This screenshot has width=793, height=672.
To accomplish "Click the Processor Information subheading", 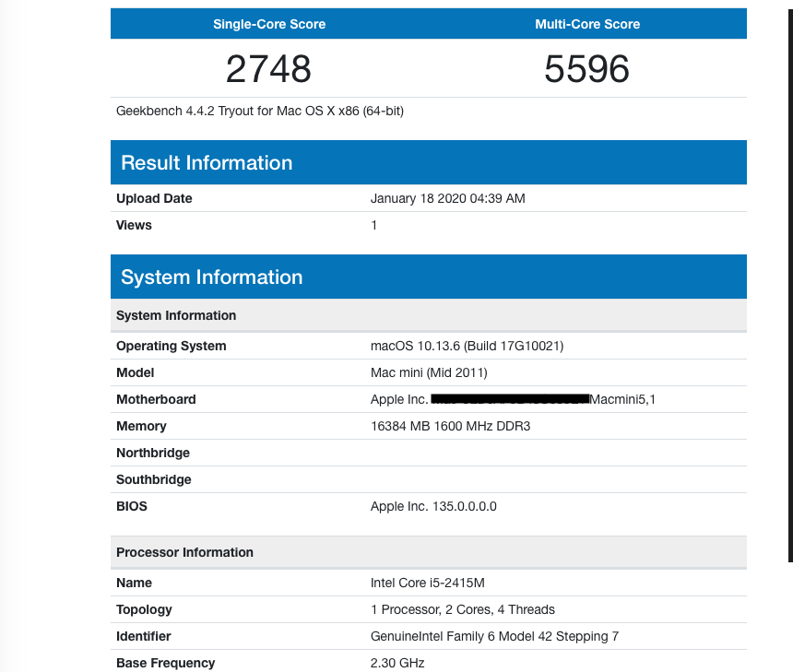I will 429,552.
